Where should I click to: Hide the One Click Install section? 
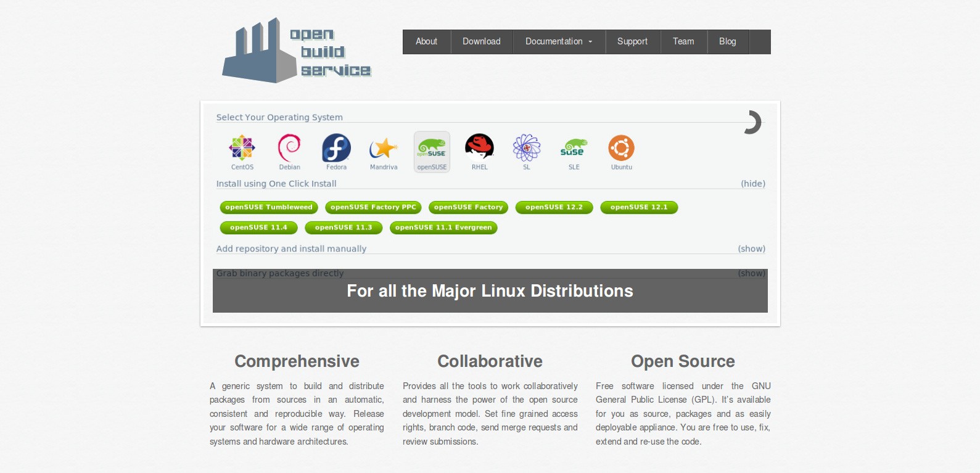click(752, 184)
